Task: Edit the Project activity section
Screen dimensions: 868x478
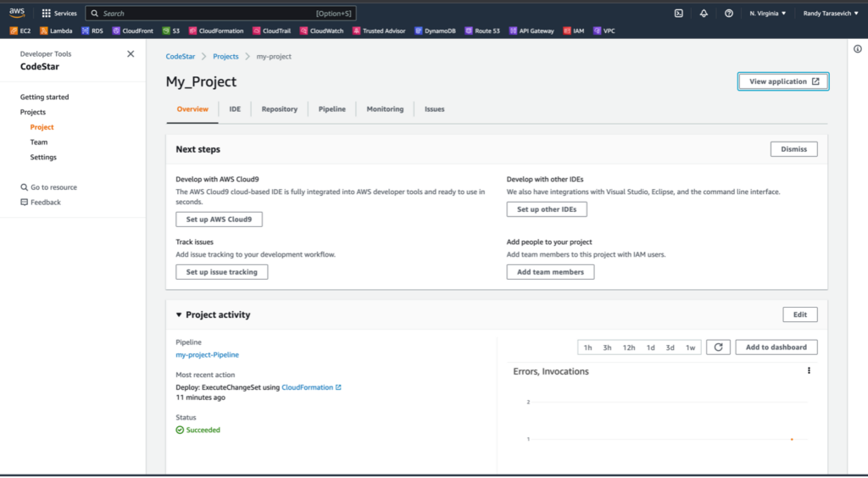Action: (800, 314)
